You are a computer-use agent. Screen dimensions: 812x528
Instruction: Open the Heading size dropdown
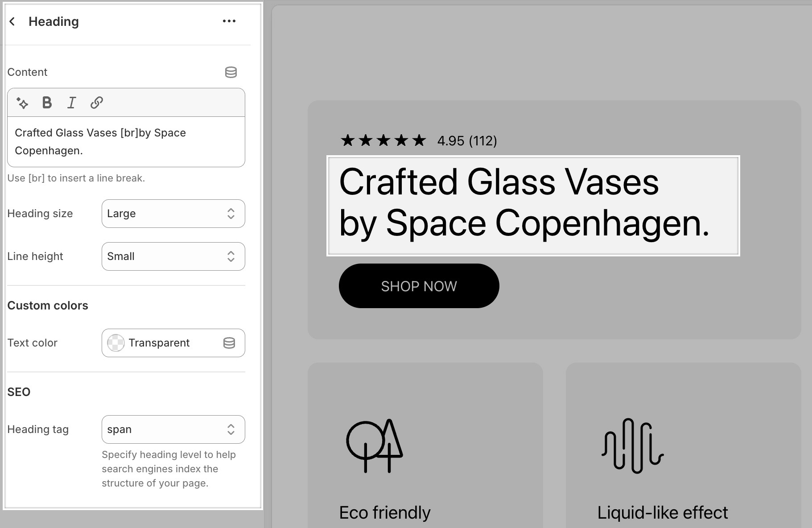(x=173, y=214)
